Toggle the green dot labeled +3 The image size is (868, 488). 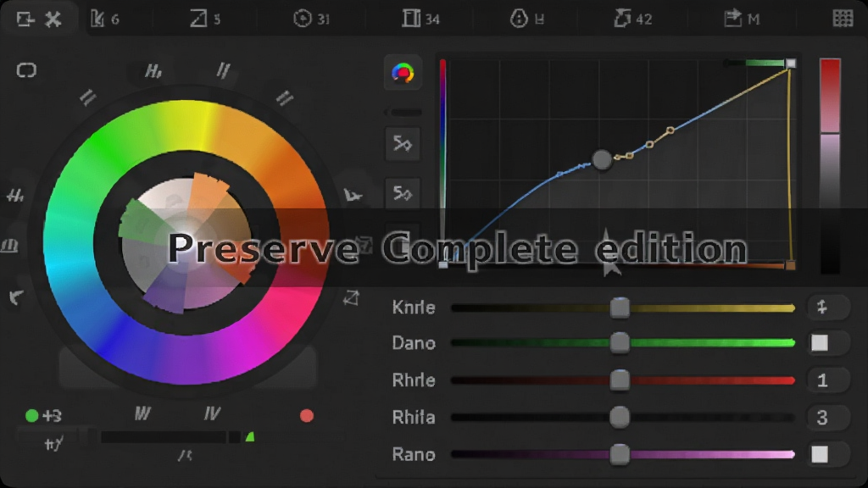pos(31,415)
